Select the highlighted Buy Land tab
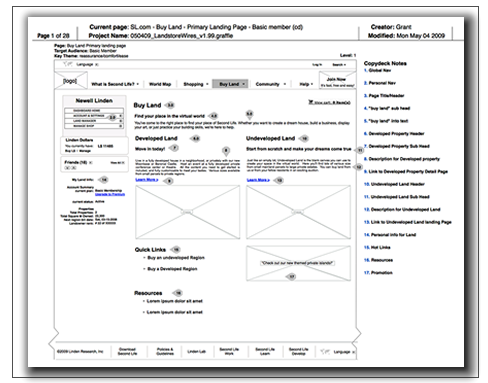Viewport: 488px width, 383px height. tap(230, 84)
